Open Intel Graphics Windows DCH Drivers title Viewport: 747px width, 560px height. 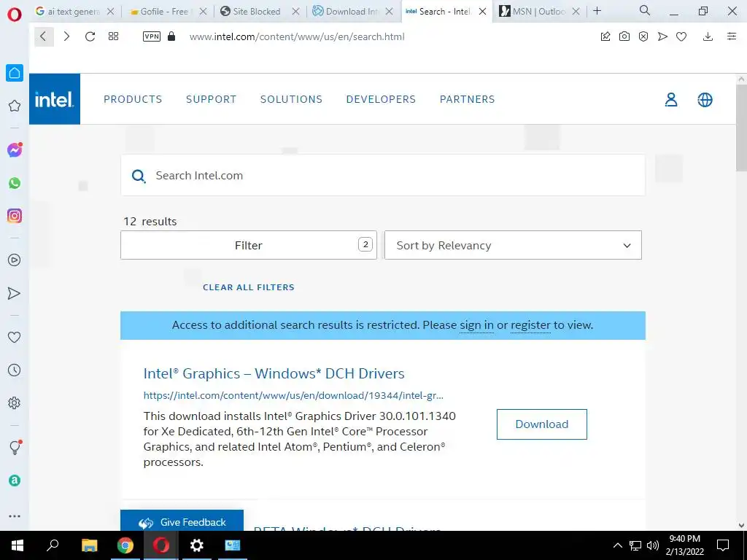(274, 373)
